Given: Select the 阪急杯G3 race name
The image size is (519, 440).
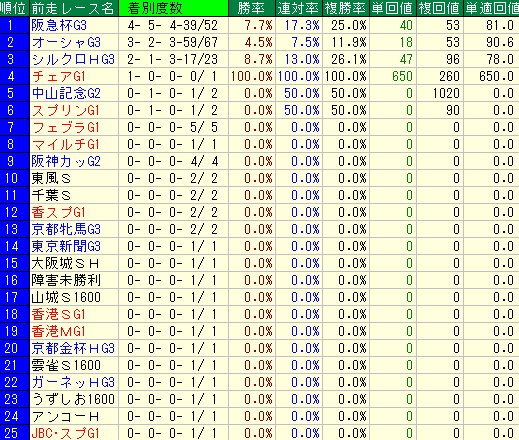Looking at the screenshot, I should [59, 26].
